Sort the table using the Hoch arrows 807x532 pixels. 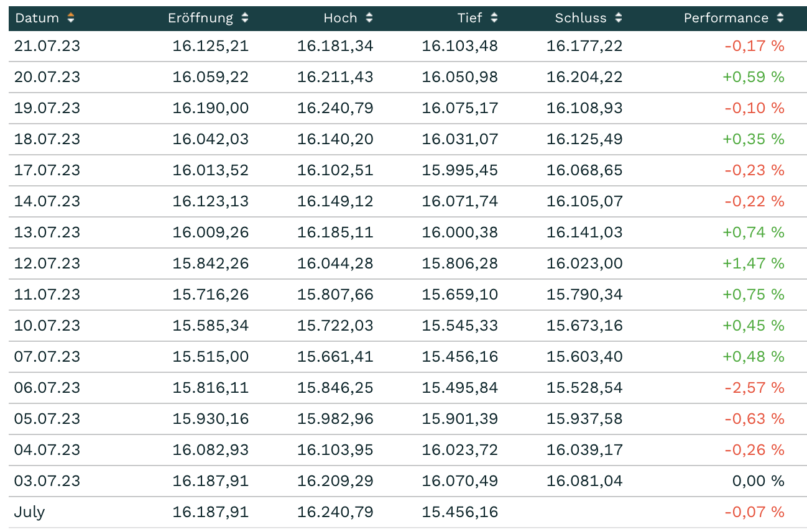point(369,18)
